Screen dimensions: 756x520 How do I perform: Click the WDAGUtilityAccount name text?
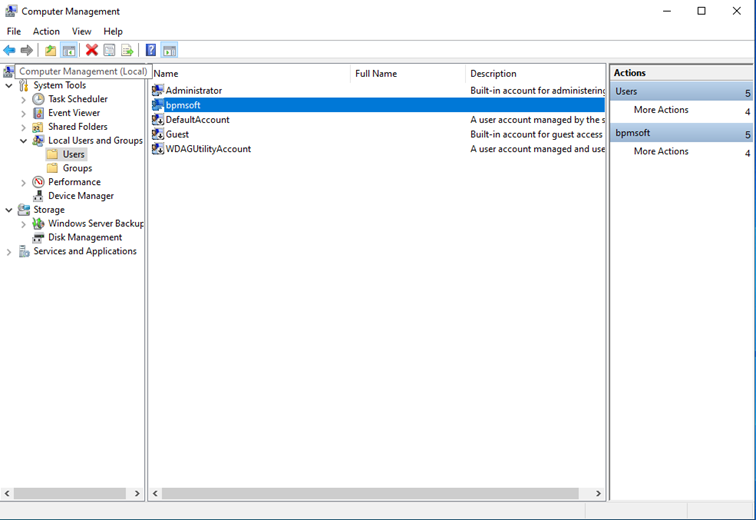click(208, 149)
